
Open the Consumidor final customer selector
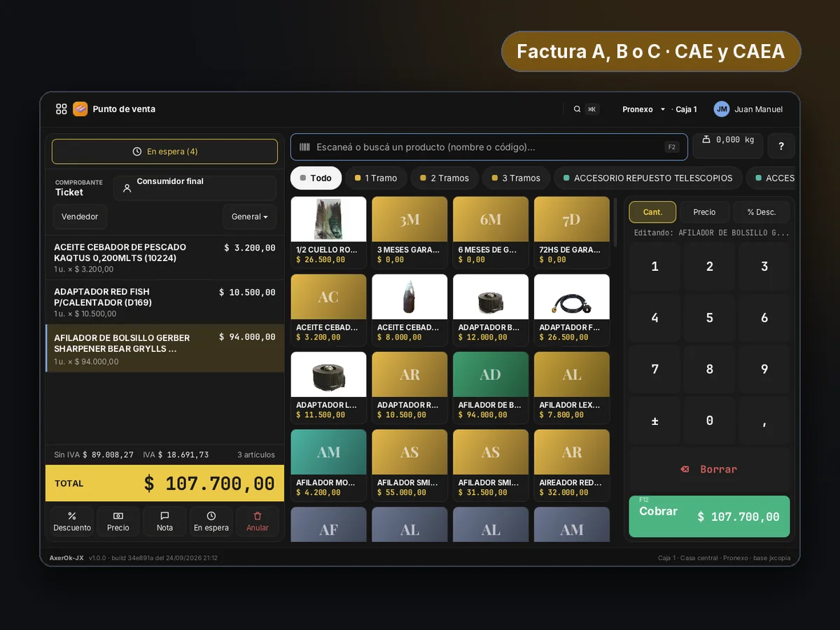(195, 188)
